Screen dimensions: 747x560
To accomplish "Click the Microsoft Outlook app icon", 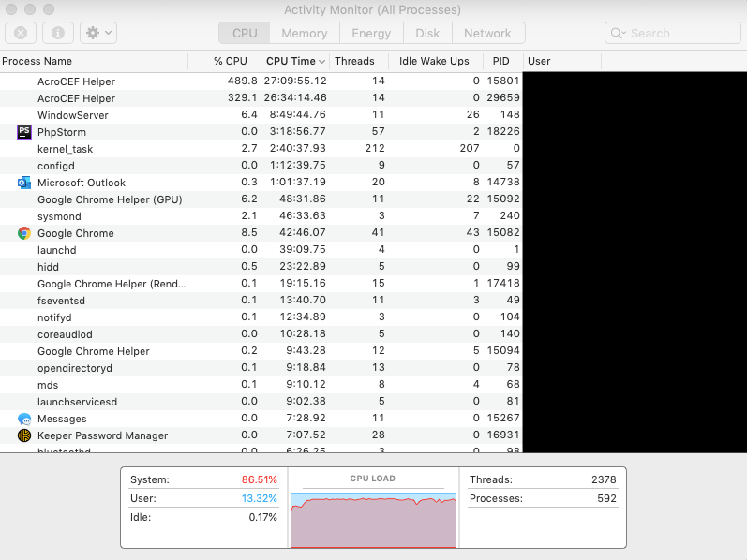I will tap(24, 183).
